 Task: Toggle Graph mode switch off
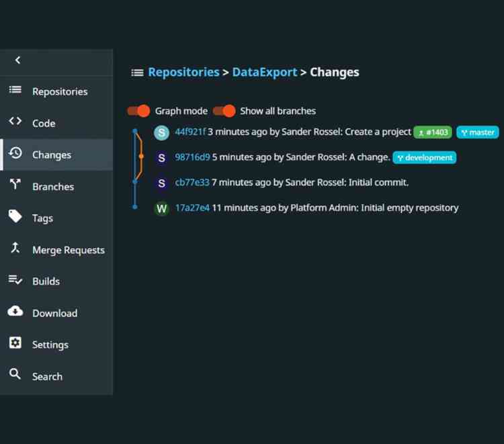pyautogui.click(x=138, y=111)
